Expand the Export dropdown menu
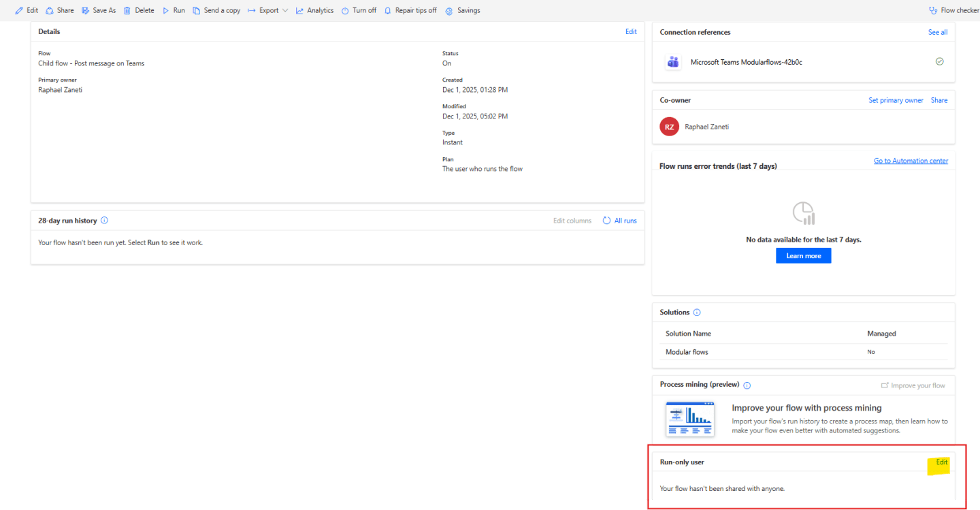980x510 pixels. [x=267, y=10]
